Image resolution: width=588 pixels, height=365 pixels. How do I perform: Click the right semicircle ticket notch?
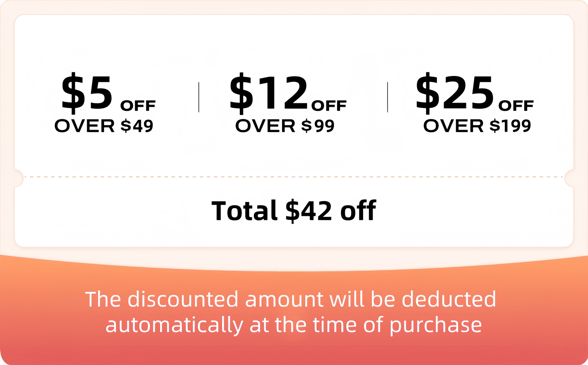(569, 178)
